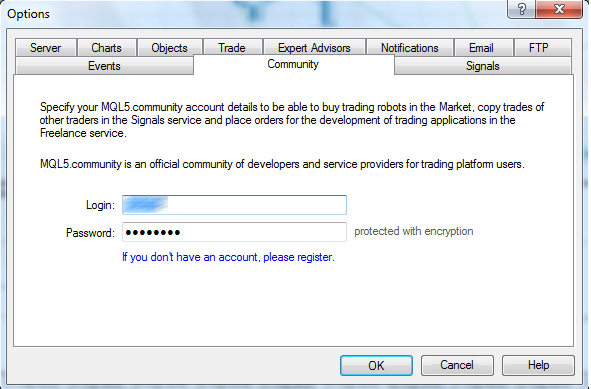Click the 'Options' window title
This screenshot has width=591, height=389.
28,14
